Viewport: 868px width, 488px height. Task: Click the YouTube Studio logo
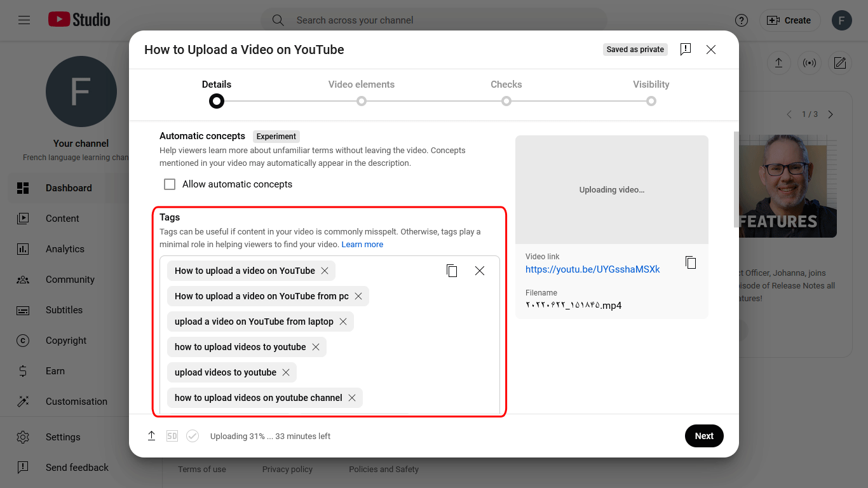[79, 20]
